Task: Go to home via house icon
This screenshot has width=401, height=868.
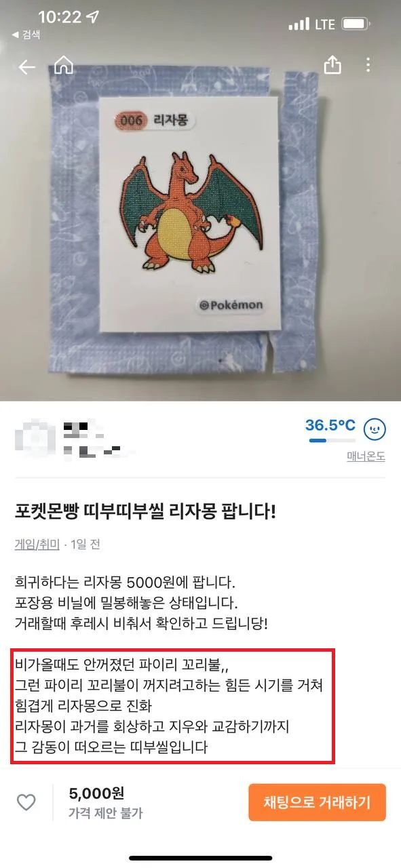Action: pos(63,65)
